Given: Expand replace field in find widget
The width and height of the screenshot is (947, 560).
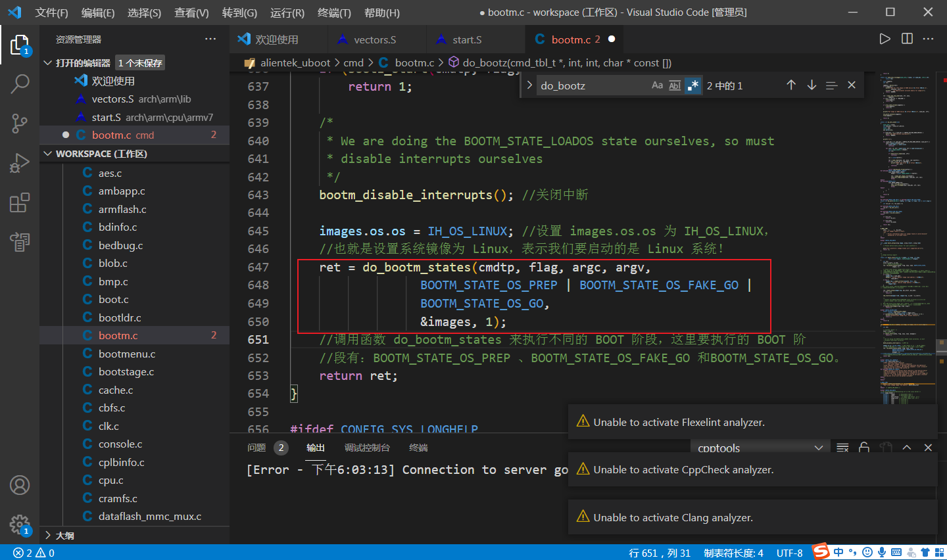Looking at the screenshot, I should click(x=529, y=85).
